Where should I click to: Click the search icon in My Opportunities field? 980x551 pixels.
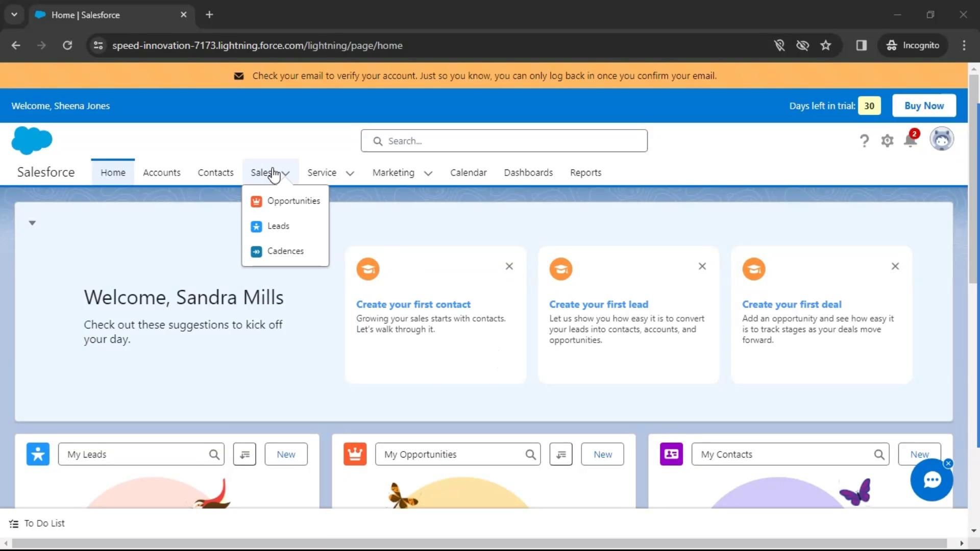[x=531, y=455]
